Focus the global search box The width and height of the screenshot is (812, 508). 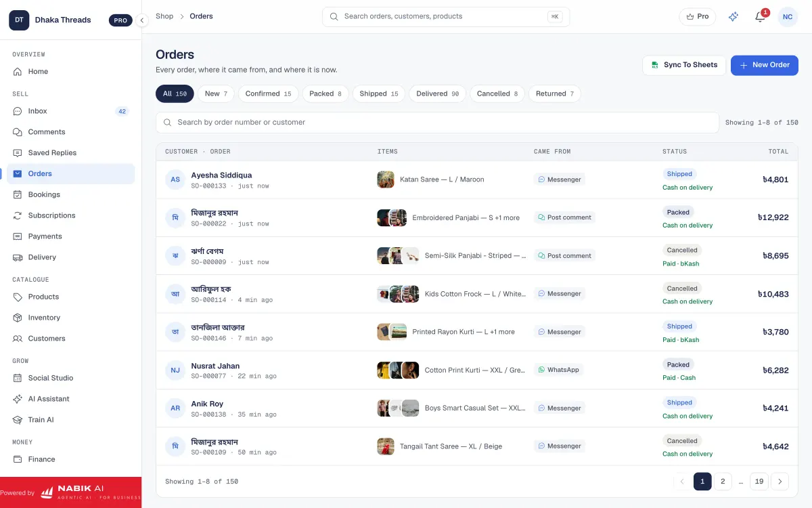[446, 17]
